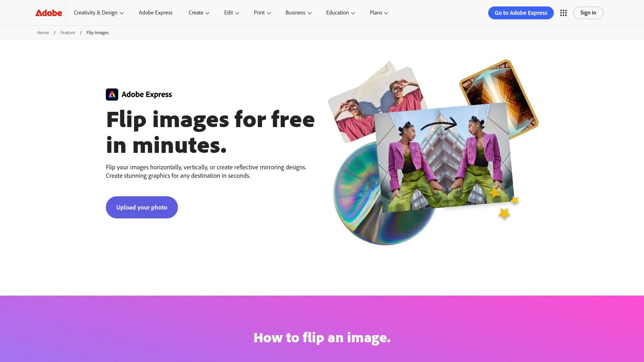Open the Print dropdown menu
The height and width of the screenshot is (362, 644).
coord(262,13)
